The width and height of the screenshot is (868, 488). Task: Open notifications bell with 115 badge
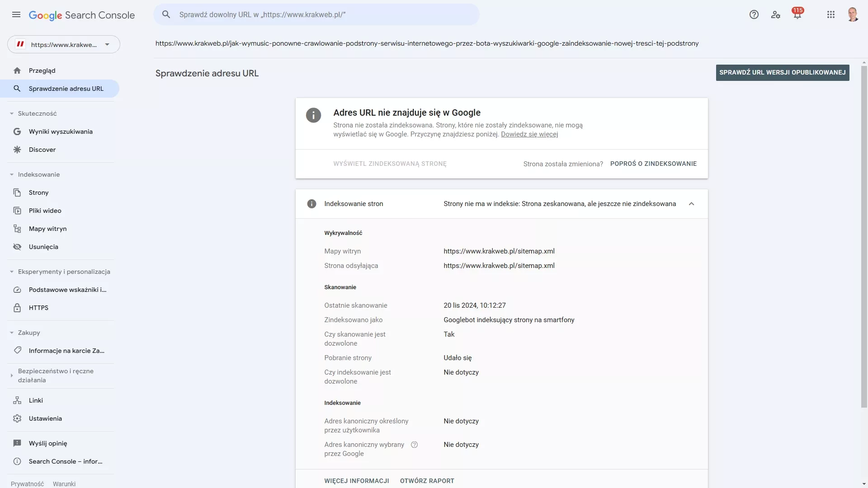pyautogui.click(x=797, y=14)
